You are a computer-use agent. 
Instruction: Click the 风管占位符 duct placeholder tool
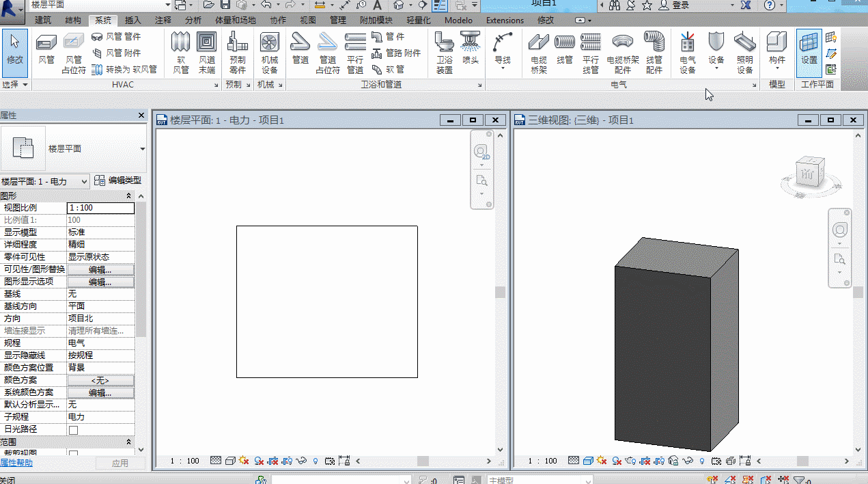tap(74, 53)
